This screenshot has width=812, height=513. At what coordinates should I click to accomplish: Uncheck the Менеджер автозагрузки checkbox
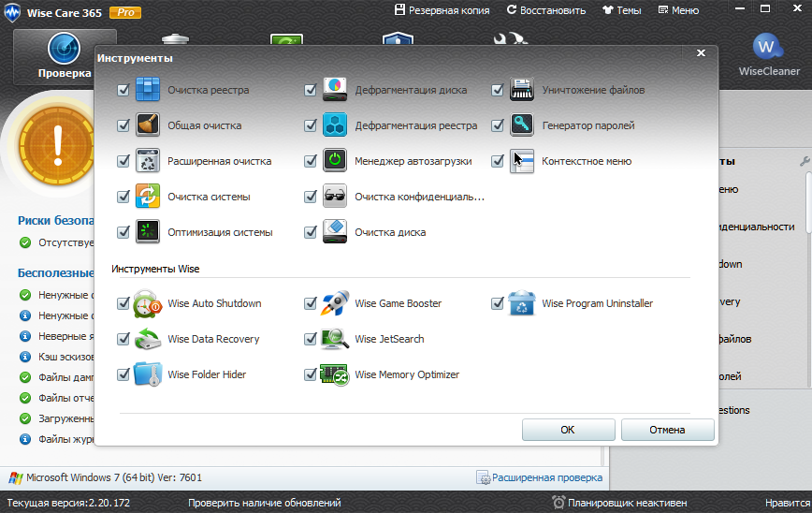pyautogui.click(x=311, y=161)
